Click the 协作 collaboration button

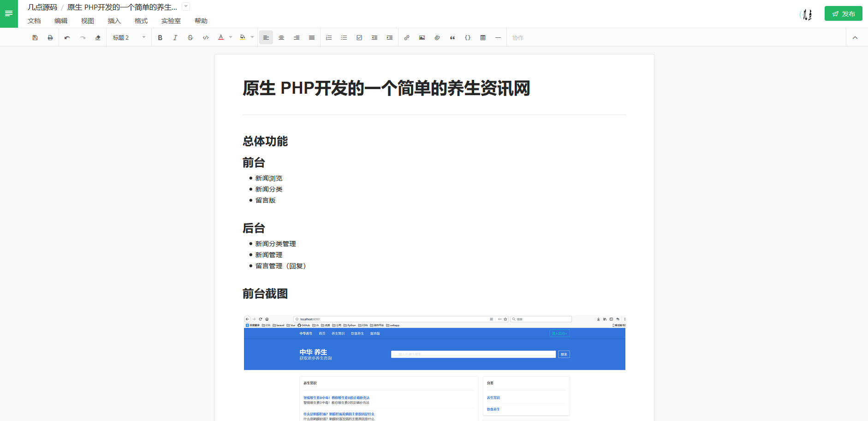pyautogui.click(x=518, y=38)
